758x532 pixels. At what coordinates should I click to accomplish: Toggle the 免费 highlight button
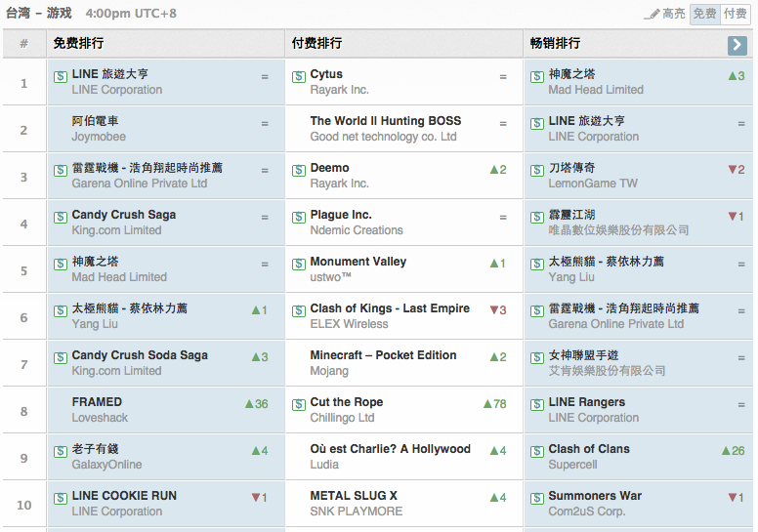pyautogui.click(x=704, y=14)
